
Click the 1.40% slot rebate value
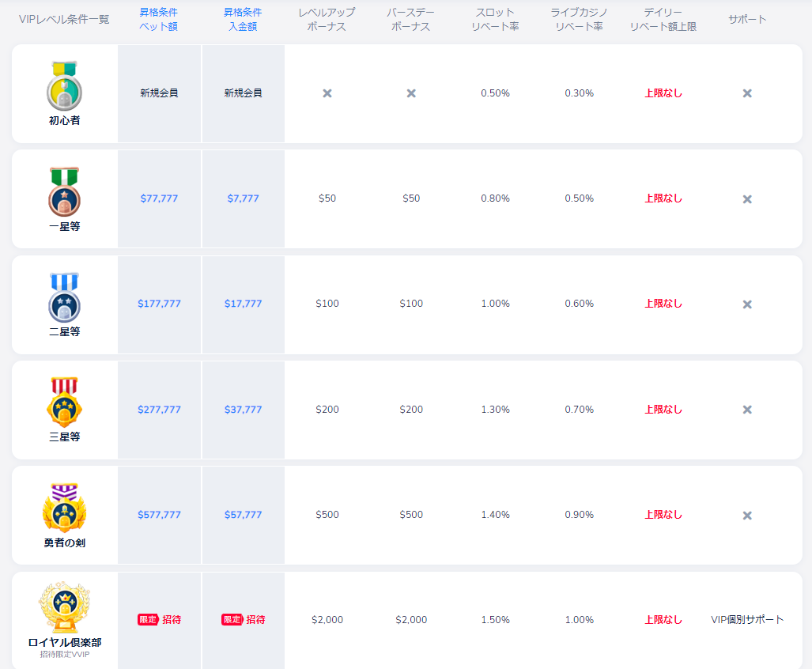coord(495,515)
